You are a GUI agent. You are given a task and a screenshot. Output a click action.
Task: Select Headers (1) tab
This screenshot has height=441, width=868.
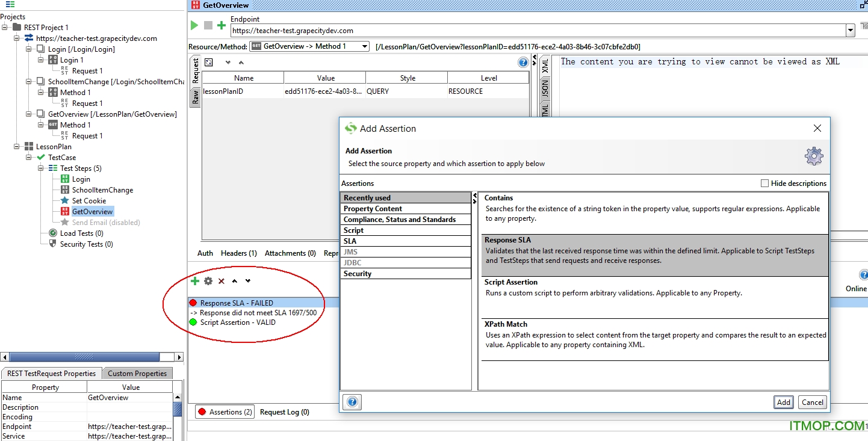point(239,253)
